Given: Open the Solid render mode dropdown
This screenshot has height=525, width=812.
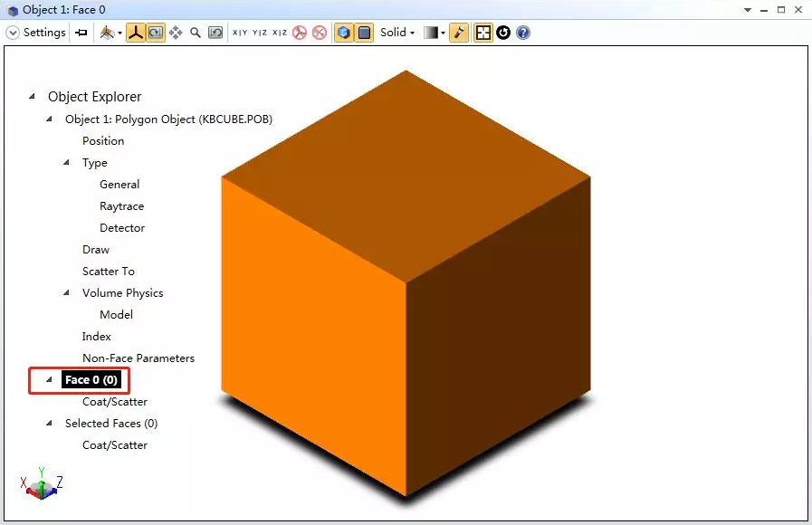Looking at the screenshot, I should click(x=397, y=33).
